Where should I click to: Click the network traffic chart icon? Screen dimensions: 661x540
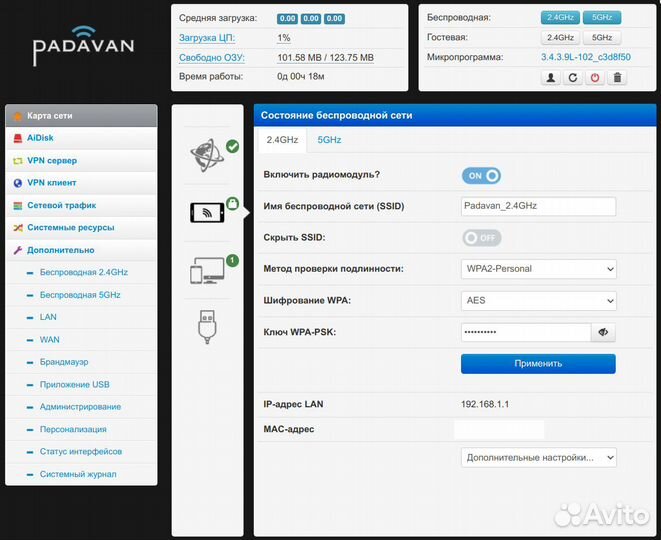[18, 206]
